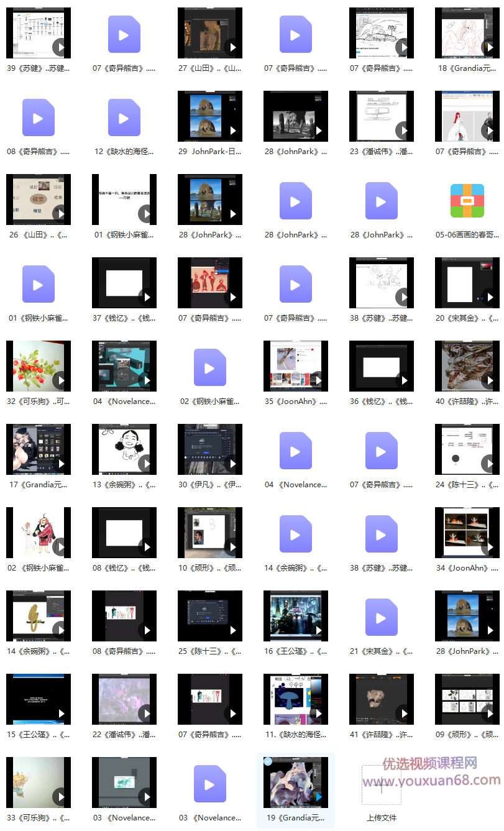504x831 pixels.
Task: Click the "32《可乐狗》" flower painting thumbnail
Action: (38, 366)
